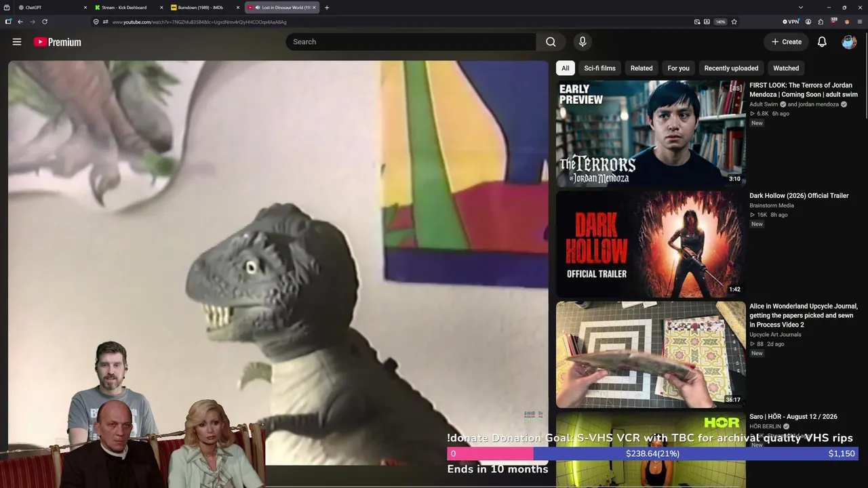The width and height of the screenshot is (868, 488).
Task: Click the Dark Hollow trailer thumbnail
Action: (651, 244)
